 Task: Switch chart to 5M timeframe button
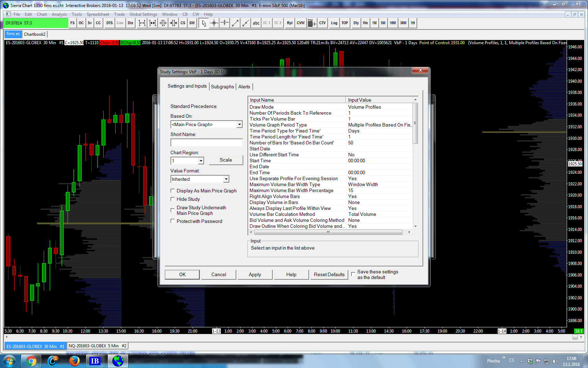pos(383,23)
